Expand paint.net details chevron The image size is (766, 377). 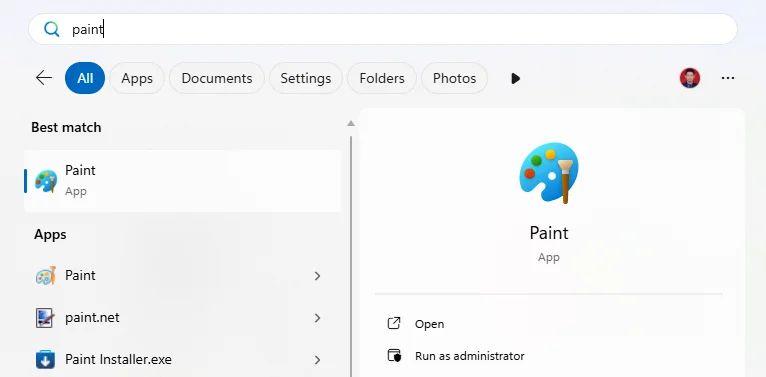[x=318, y=318]
